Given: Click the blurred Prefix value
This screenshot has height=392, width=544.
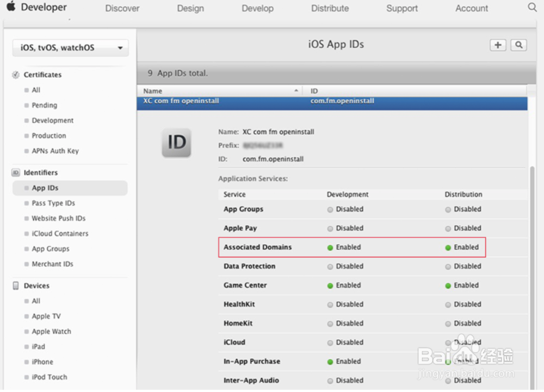Looking at the screenshot, I should tap(263, 145).
